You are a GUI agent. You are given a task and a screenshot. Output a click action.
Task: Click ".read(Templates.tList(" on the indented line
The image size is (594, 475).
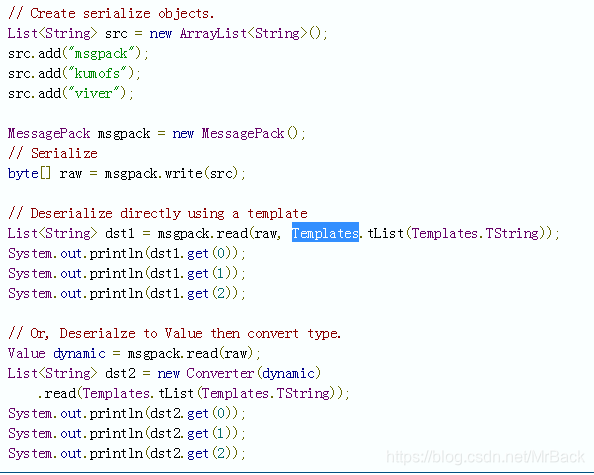point(120,394)
